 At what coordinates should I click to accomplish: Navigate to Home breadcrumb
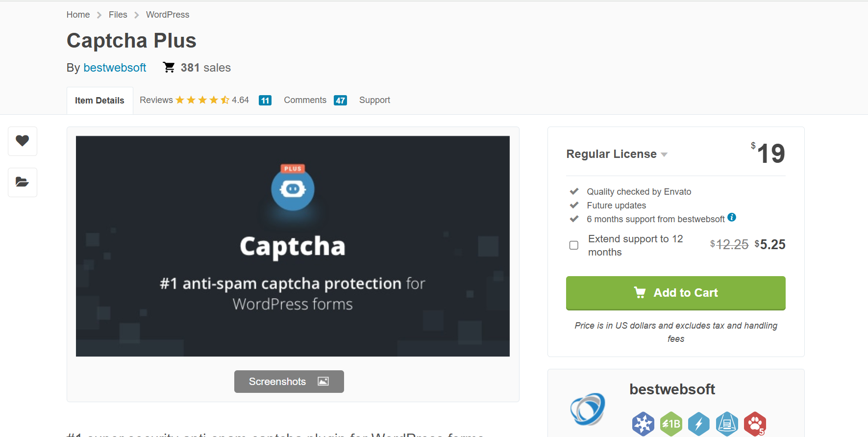[x=78, y=15]
